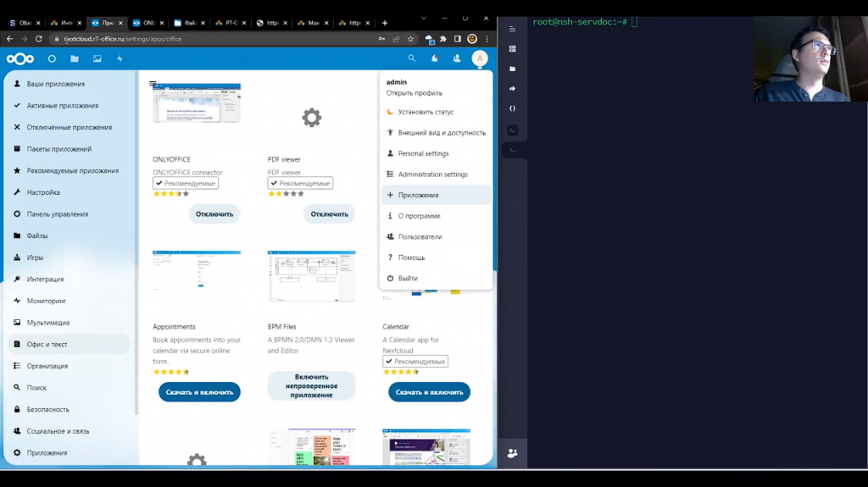This screenshot has width=868, height=487.
Task: Click Выйти to log out
Action: pyautogui.click(x=436, y=279)
